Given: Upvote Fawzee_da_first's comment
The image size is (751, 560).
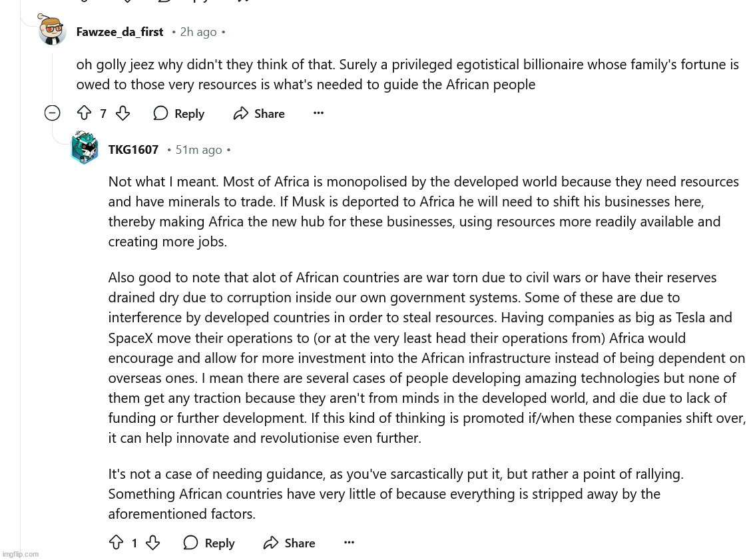Looking at the screenshot, I should [84, 114].
